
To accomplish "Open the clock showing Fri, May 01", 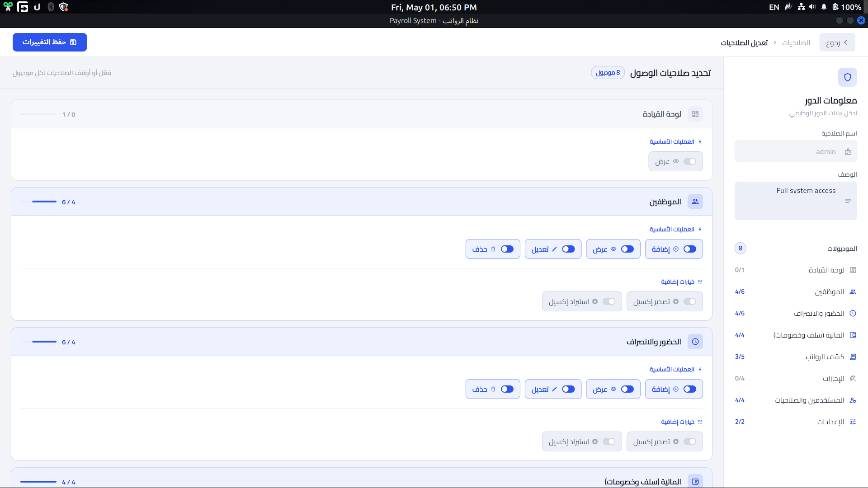I will [x=434, y=7].
